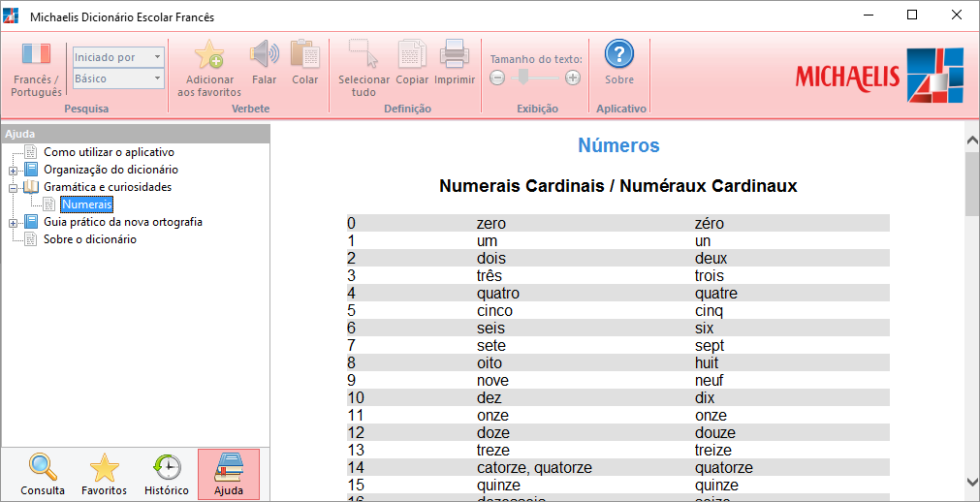980x502 pixels.
Task: Open Sobre o dicionário topic
Action: click(x=90, y=239)
